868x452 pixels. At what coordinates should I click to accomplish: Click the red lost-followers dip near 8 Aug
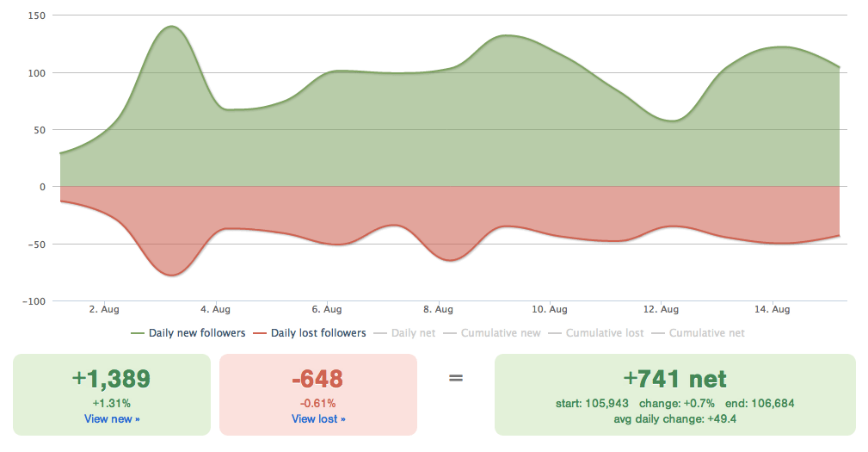pyautogui.click(x=450, y=259)
